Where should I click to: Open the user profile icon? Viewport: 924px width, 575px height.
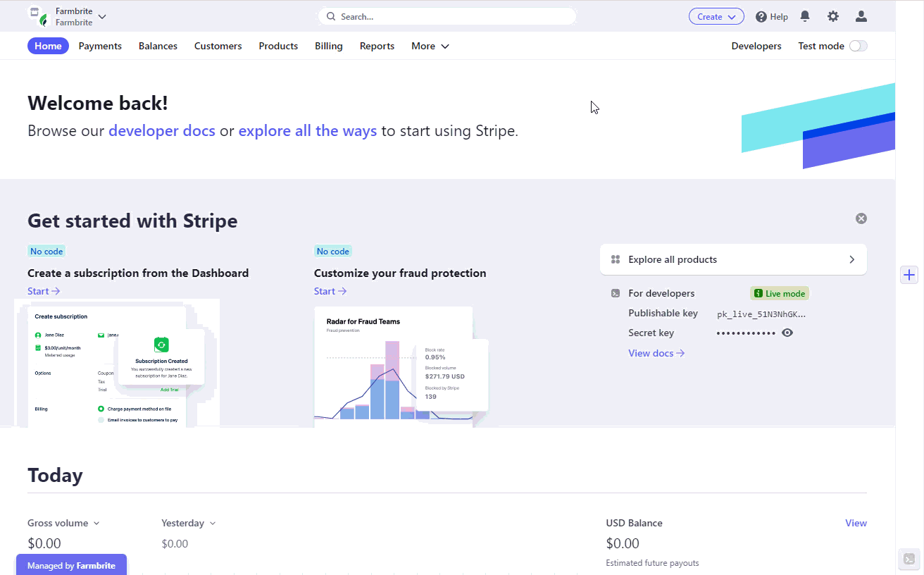[x=861, y=16]
